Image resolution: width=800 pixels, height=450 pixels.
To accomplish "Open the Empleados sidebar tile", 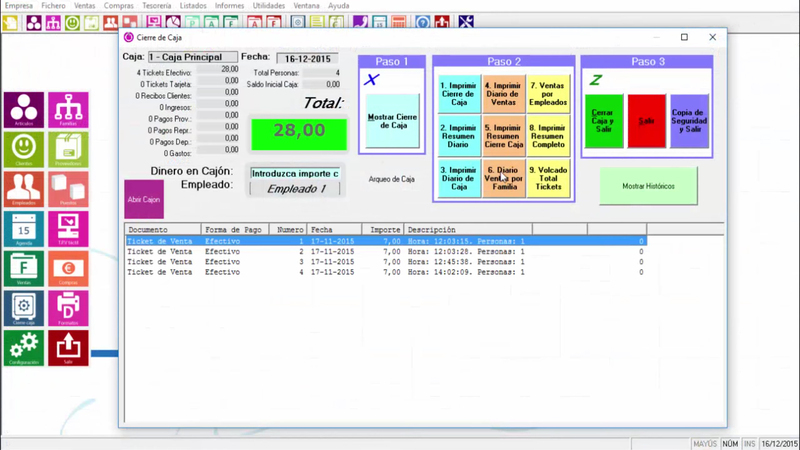I will coord(24,189).
